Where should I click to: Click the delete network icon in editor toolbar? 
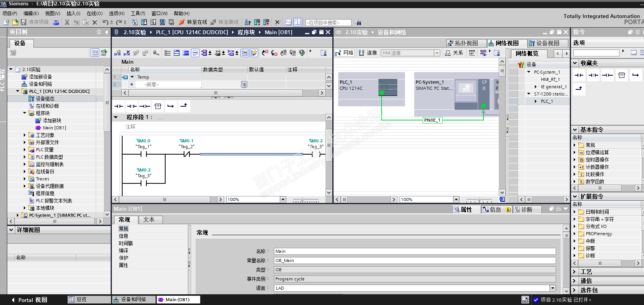point(127,53)
